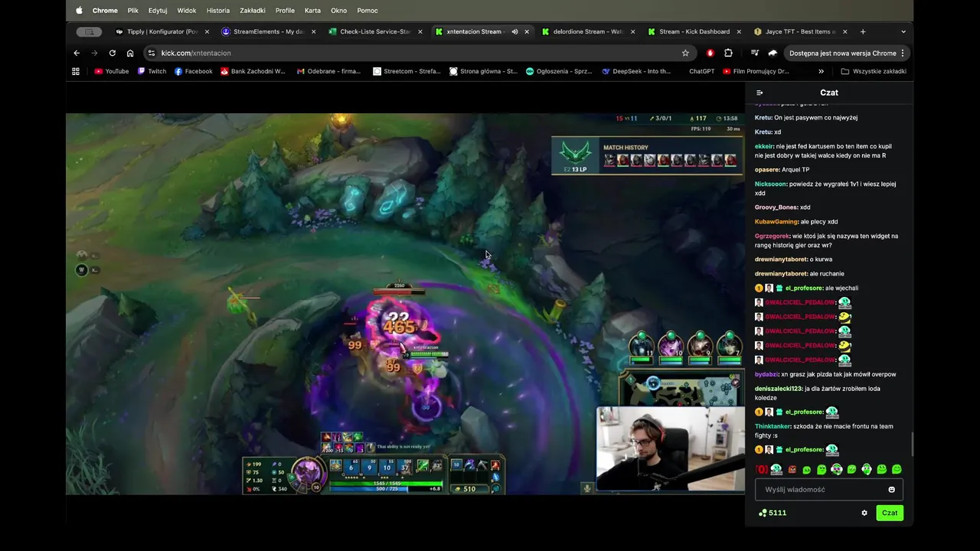Collapse the chat panel with the Czat header icon
This screenshot has width=980, height=551.
(x=759, y=93)
